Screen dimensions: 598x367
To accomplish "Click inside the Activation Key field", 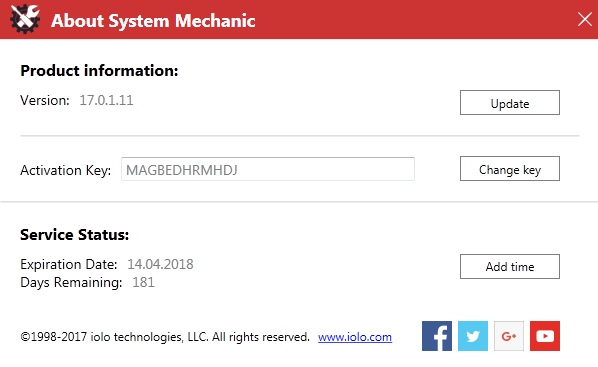I will click(x=268, y=169).
